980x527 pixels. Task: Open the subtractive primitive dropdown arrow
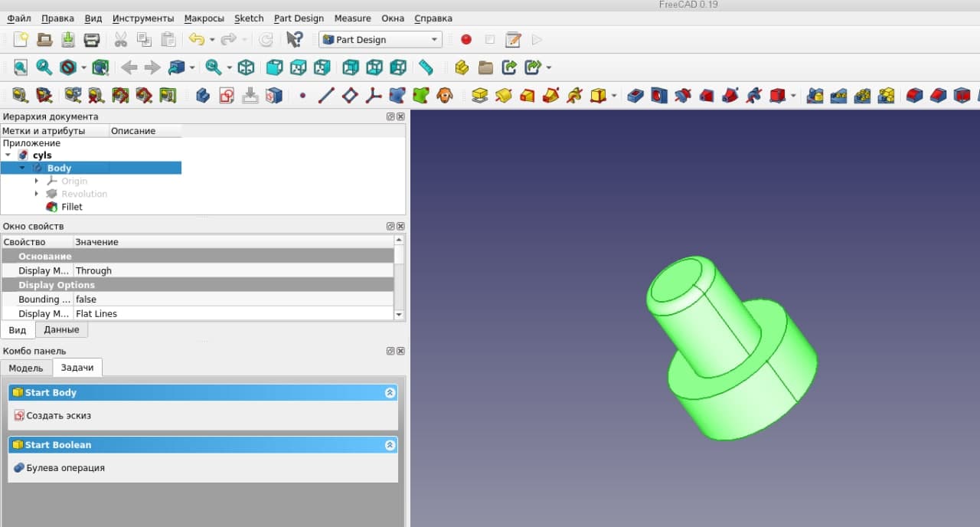793,95
